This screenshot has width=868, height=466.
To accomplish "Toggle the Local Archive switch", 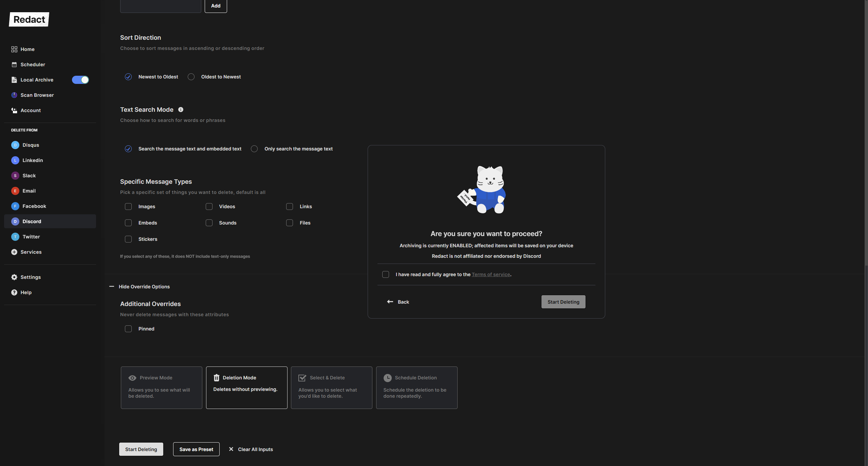I will 80,80.
